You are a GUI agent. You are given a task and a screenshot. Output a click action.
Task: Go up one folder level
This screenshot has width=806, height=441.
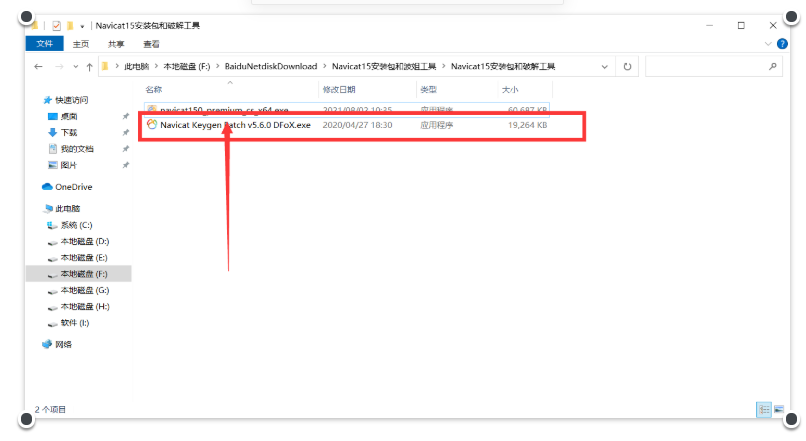[89, 67]
